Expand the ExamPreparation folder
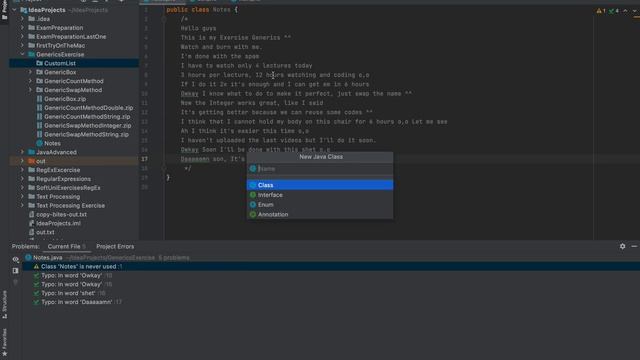The width and height of the screenshot is (640, 360). [x=22, y=28]
